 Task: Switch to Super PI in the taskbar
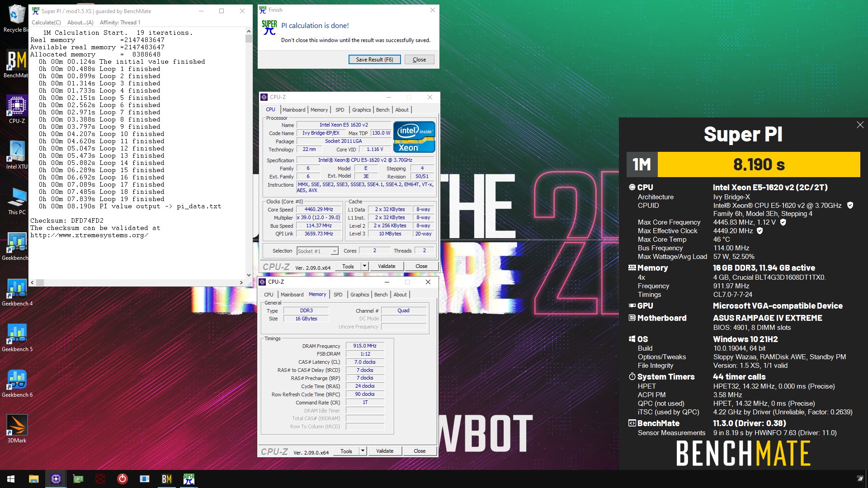[189, 479]
